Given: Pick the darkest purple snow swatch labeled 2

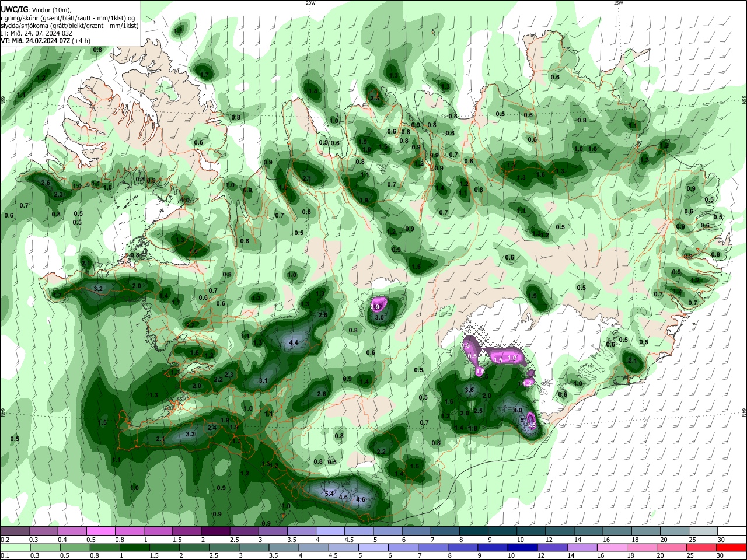Looking at the screenshot, I should pyautogui.click(x=215, y=531).
